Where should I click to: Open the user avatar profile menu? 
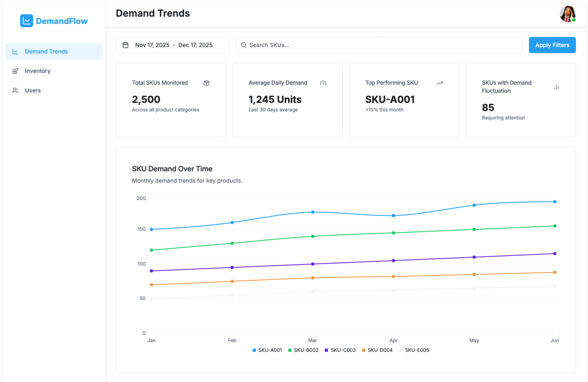tap(567, 14)
